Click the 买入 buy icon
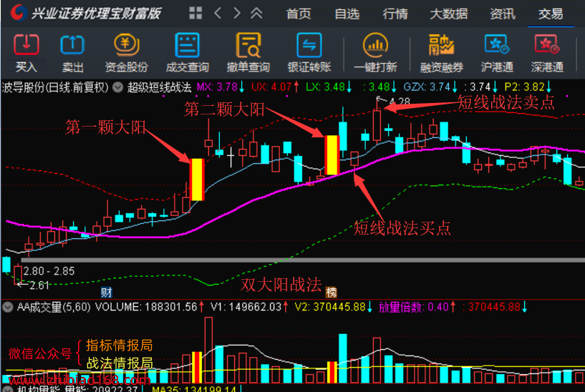This screenshot has width=585, height=392. coord(26,44)
